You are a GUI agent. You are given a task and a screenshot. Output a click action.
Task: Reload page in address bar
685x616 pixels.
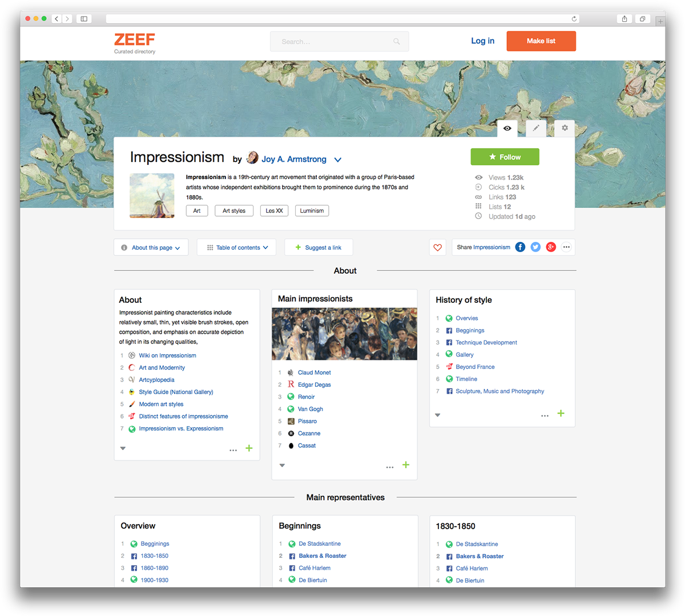pyautogui.click(x=574, y=19)
